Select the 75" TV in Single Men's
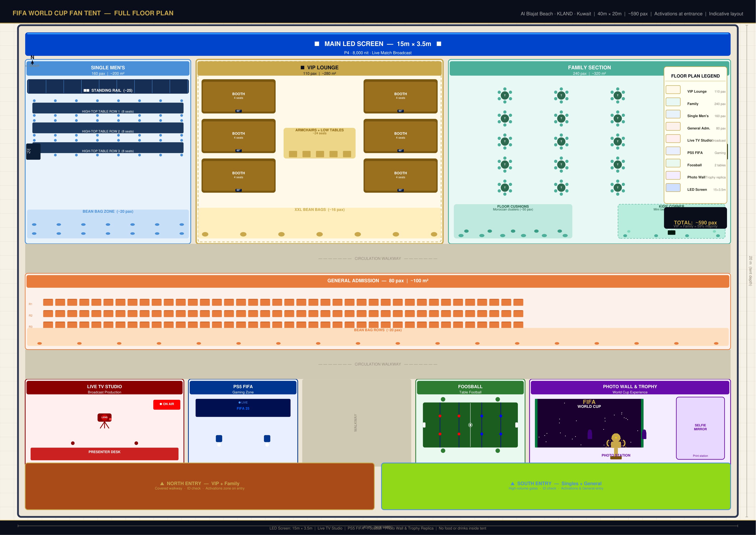The height and width of the screenshot is (535, 756). (x=33, y=151)
